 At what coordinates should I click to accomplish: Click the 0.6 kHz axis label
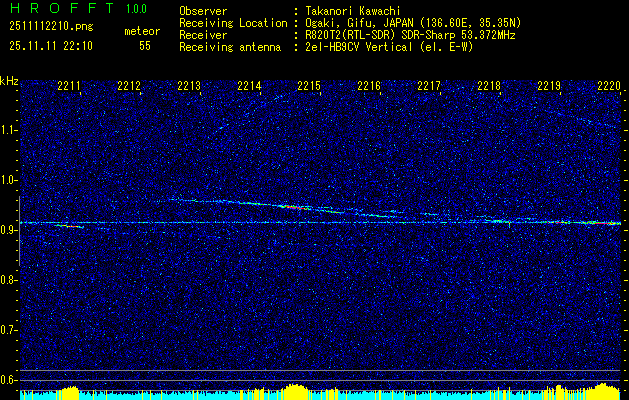9,380
